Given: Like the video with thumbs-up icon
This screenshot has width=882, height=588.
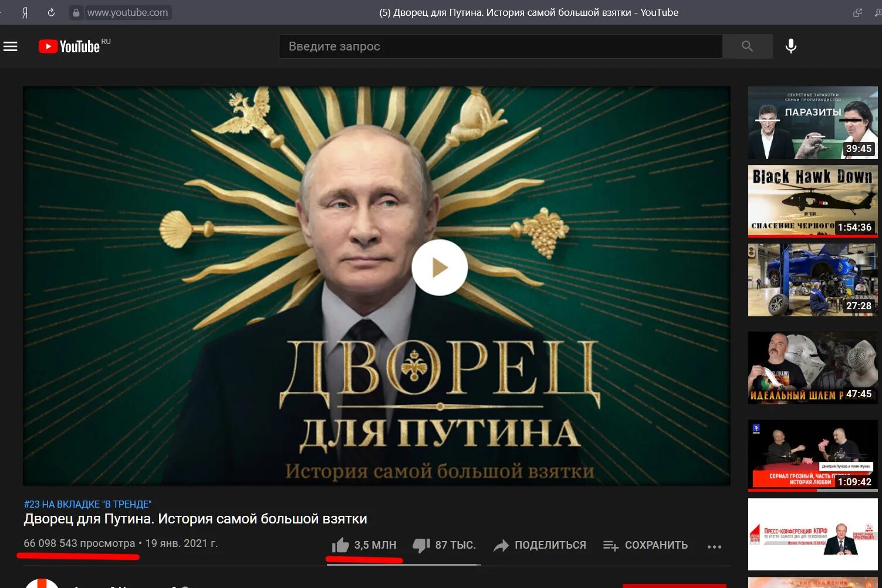Looking at the screenshot, I should 340,545.
